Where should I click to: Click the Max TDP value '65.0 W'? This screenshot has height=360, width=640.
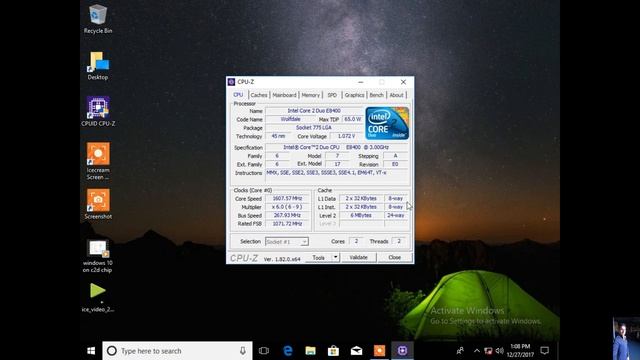click(352, 119)
